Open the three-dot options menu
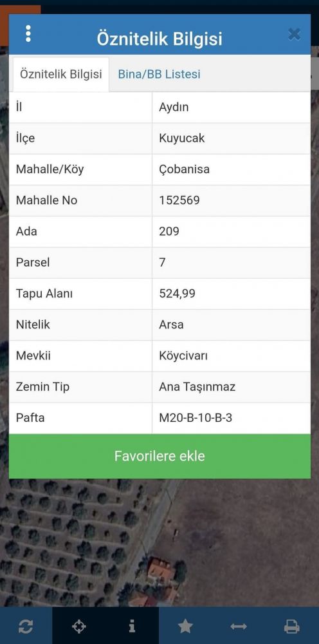This screenshot has width=319, height=644. pos(28,33)
